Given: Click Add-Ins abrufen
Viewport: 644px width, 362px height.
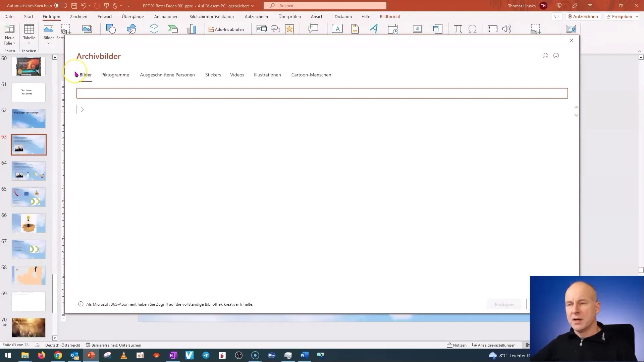Looking at the screenshot, I should (x=226, y=29).
